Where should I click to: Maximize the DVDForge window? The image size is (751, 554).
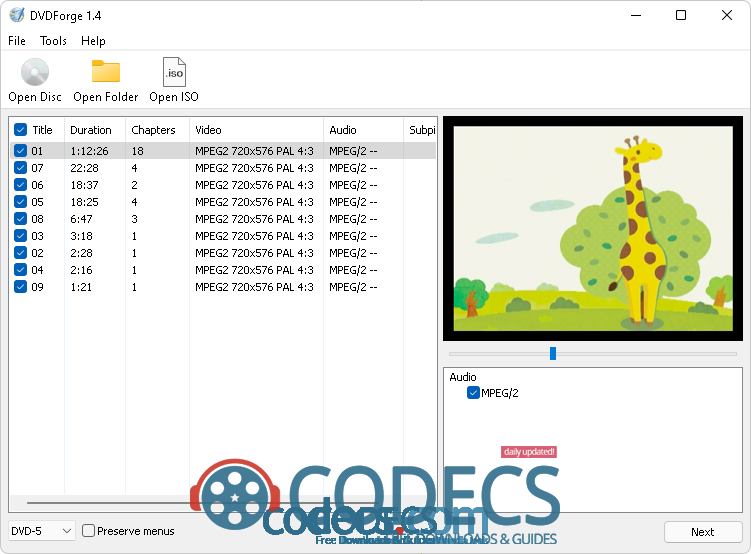tap(681, 15)
